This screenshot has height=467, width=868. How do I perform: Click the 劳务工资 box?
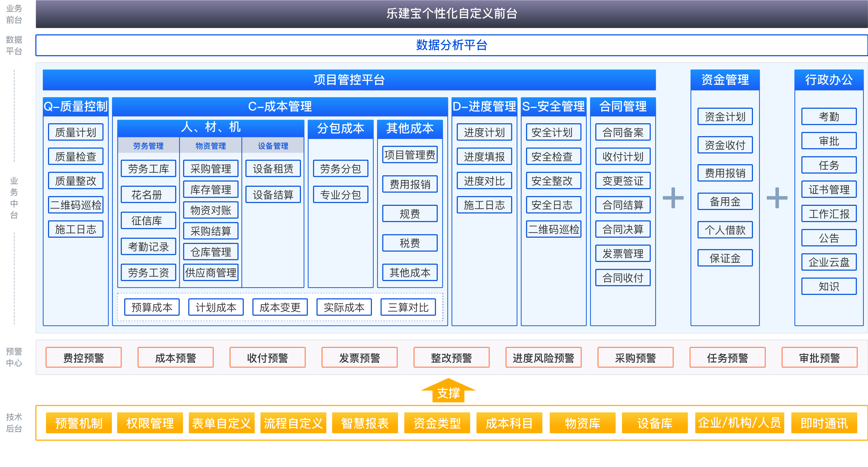148,272
